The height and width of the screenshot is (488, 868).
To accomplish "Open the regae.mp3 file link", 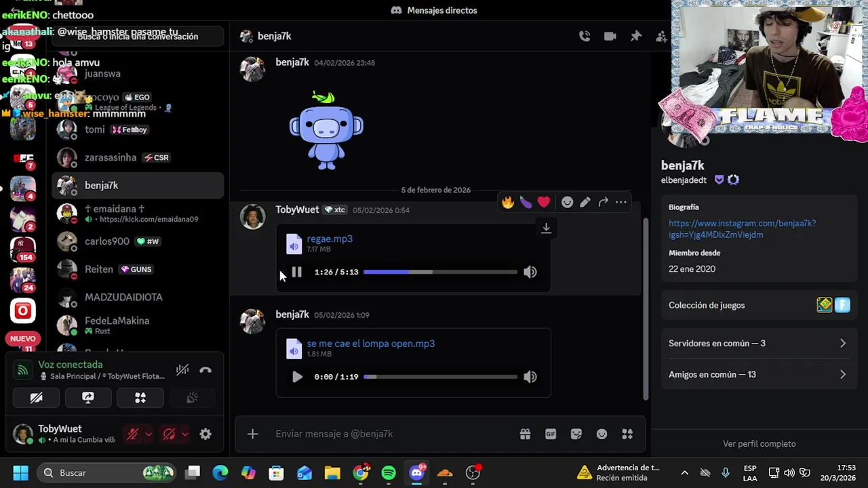I will 330,239.
